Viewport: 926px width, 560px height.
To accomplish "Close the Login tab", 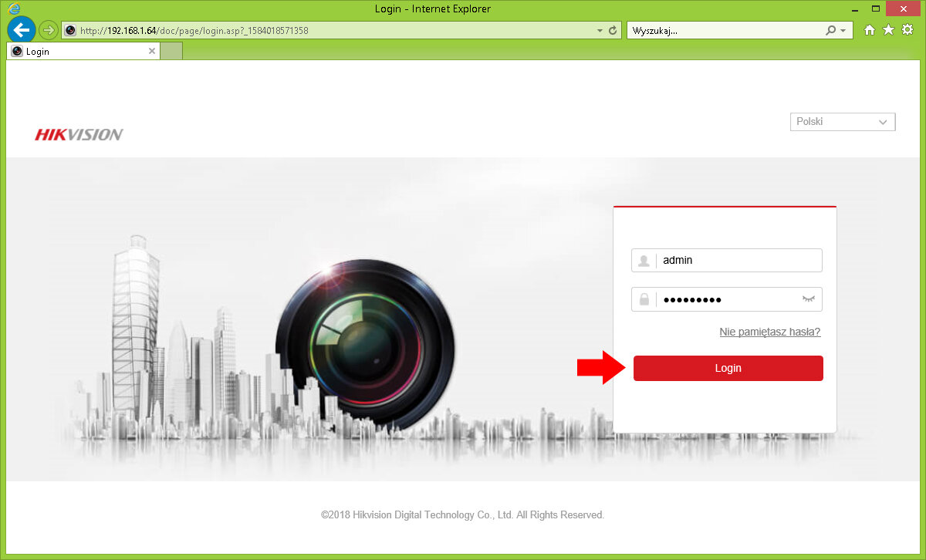I will pyautogui.click(x=152, y=52).
